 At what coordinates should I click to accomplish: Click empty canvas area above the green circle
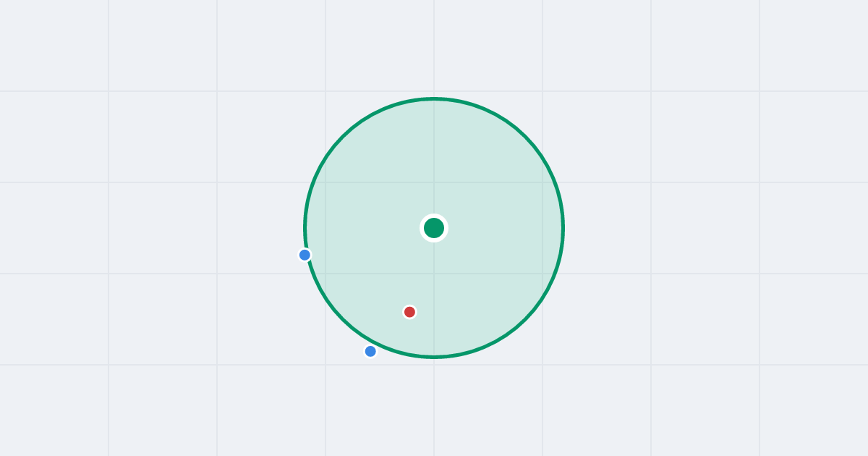coord(434,47)
